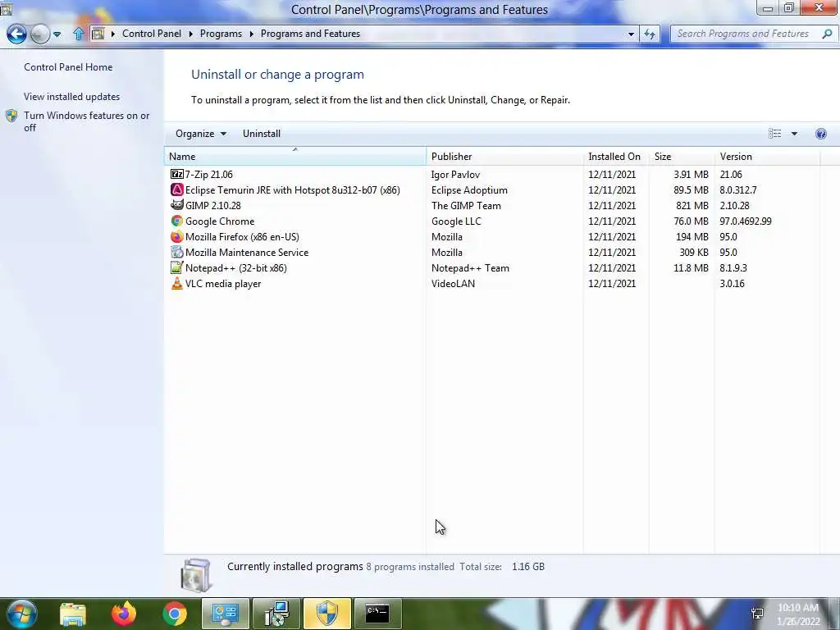Click publisher Igor Pavlov cell

(455, 174)
